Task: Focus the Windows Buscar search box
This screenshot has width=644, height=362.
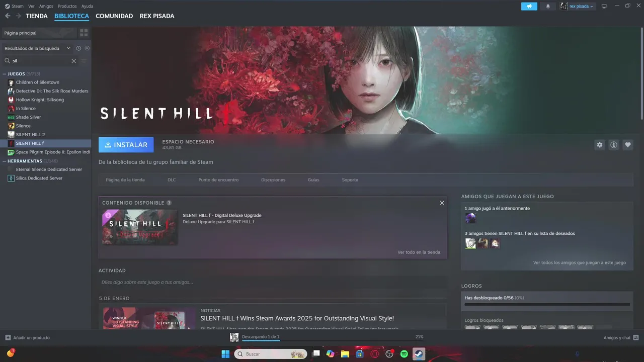Action: tap(271, 354)
